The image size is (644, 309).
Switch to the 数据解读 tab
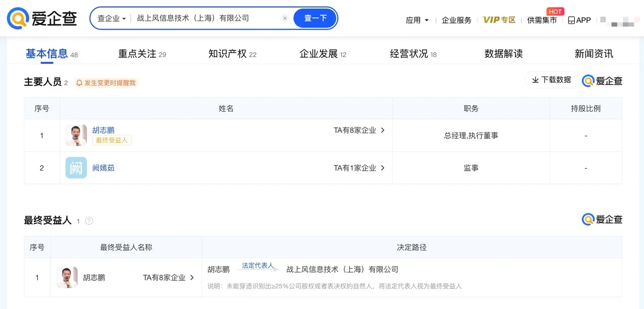(504, 54)
